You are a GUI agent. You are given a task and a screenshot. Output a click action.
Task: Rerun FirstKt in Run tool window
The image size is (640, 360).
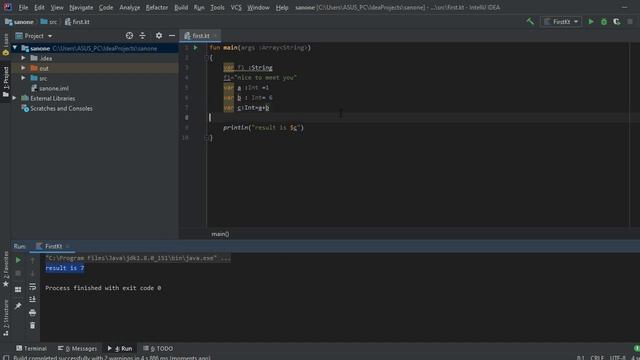(18, 260)
